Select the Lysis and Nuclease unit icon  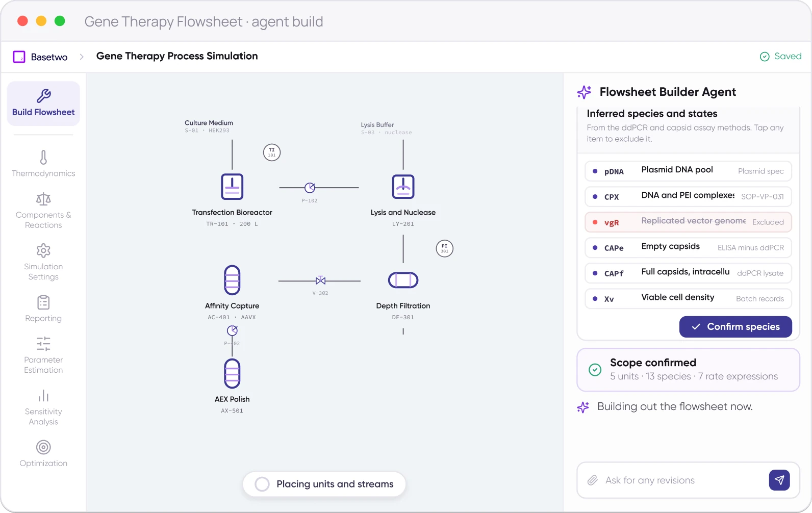403,187
